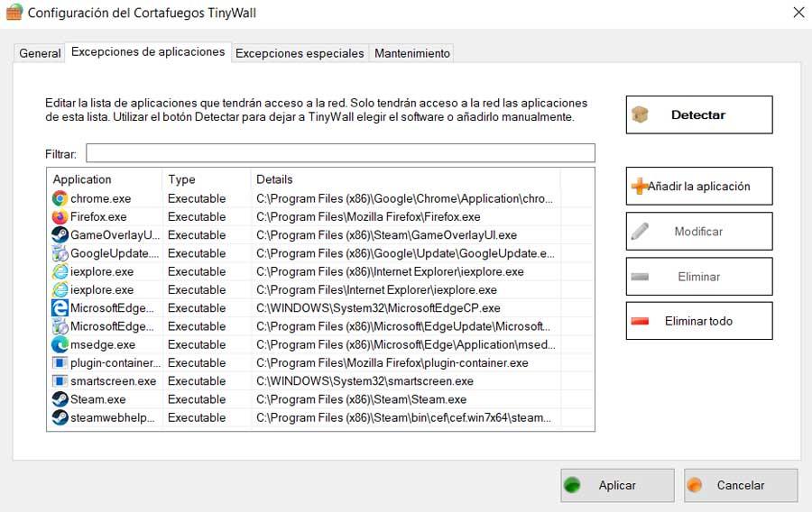
Task: Select the Excepciones de aplicaciones tab
Action: (x=148, y=51)
